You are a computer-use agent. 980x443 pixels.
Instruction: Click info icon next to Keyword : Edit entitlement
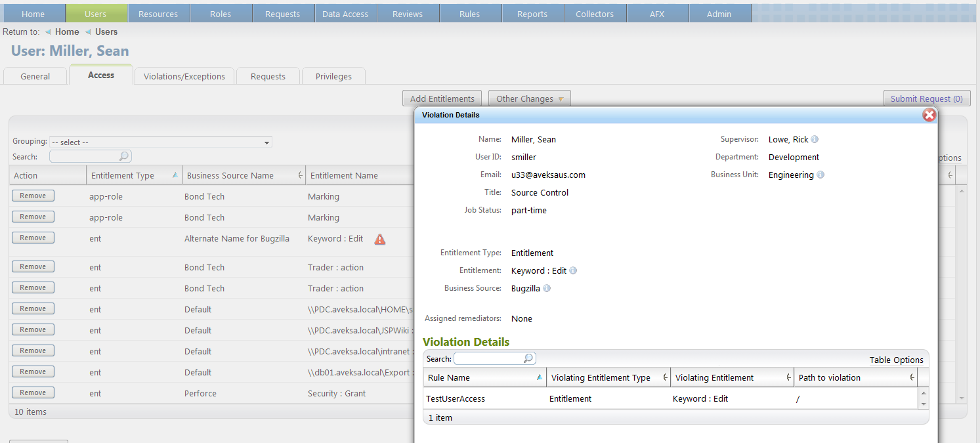[573, 270]
